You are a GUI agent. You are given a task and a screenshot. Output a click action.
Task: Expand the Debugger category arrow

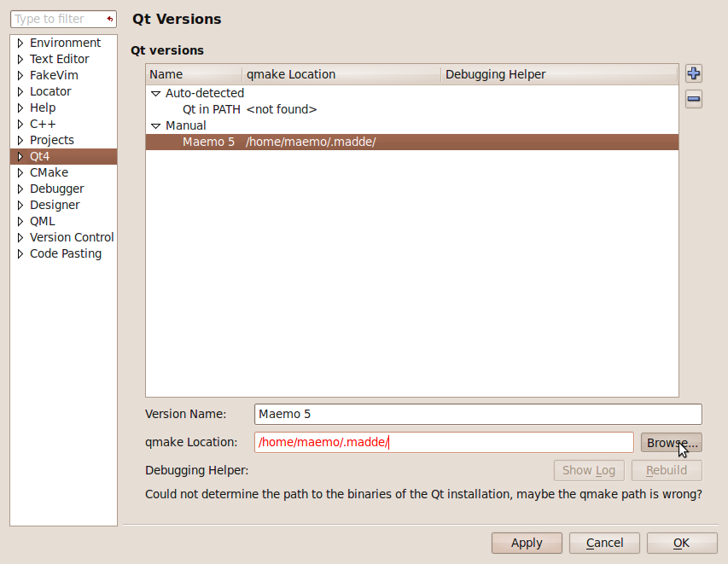click(20, 189)
